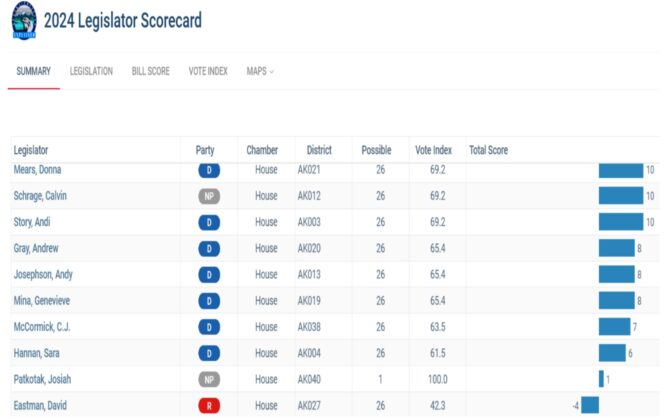
Task: Open legislator Mina, Genevieve
Action: tap(42, 300)
